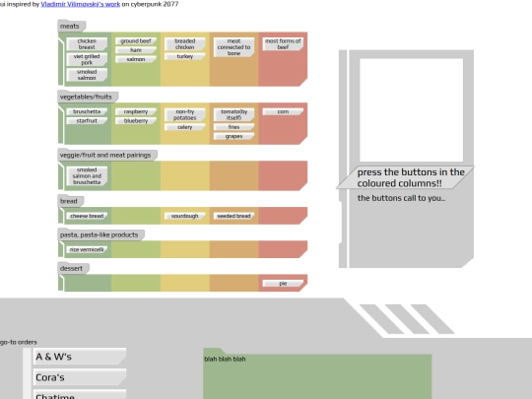This screenshot has height=399, width=532.
Task: Click meat connected to bone button
Action: [233, 47]
